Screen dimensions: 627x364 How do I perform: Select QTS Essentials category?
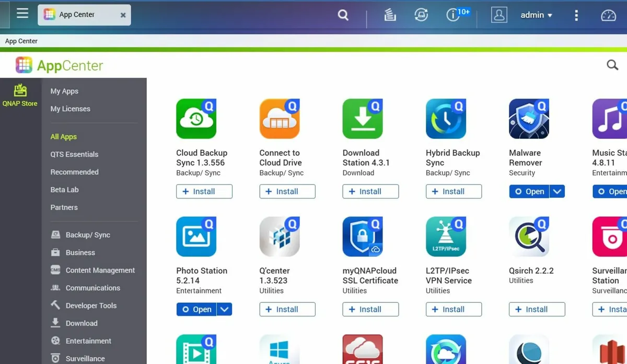tap(74, 155)
